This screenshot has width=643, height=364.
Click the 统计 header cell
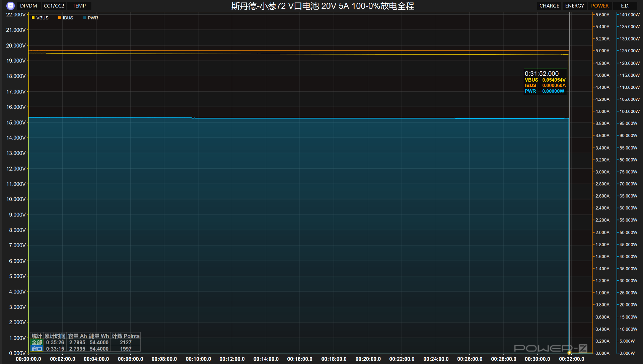37,336
